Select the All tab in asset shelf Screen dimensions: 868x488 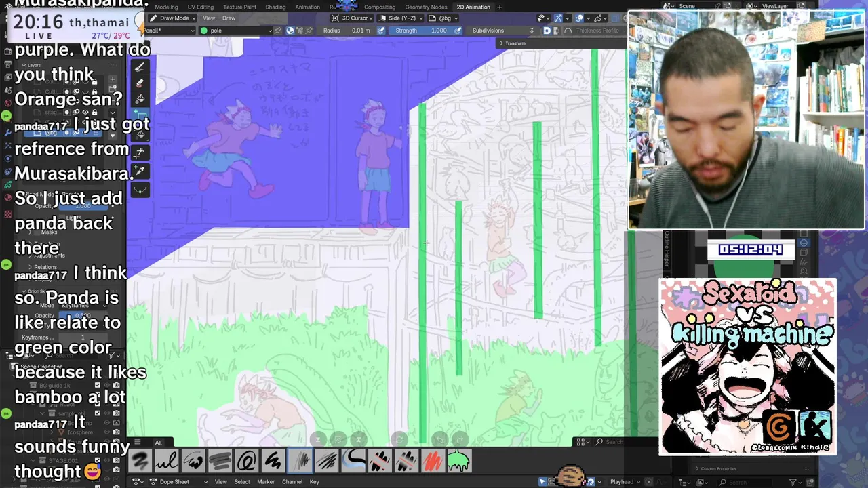(158, 443)
